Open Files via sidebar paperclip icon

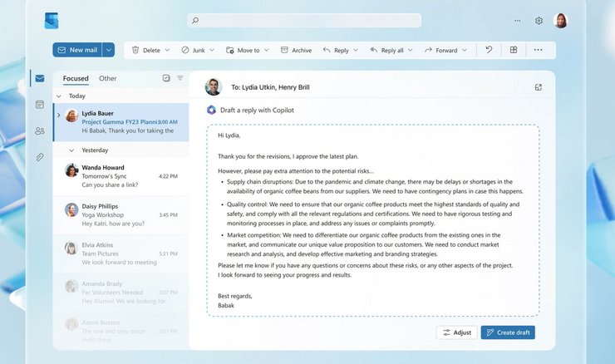[40, 157]
